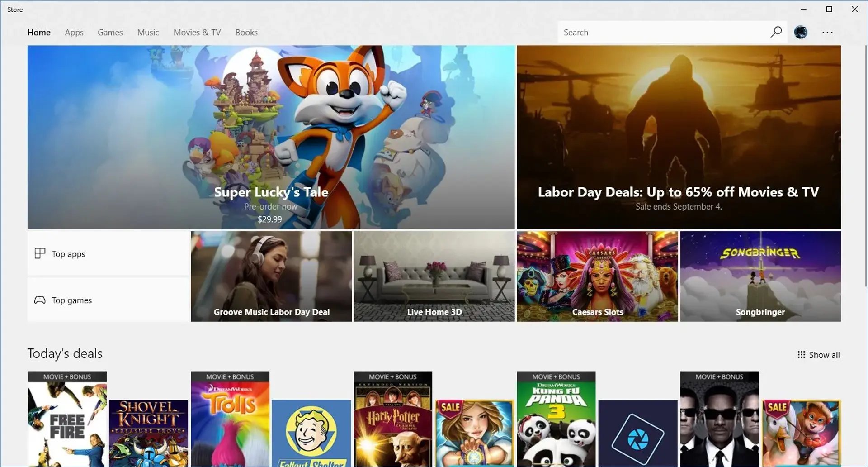
Task: Open the Super Lucky's Tale banner
Action: pyautogui.click(x=271, y=137)
